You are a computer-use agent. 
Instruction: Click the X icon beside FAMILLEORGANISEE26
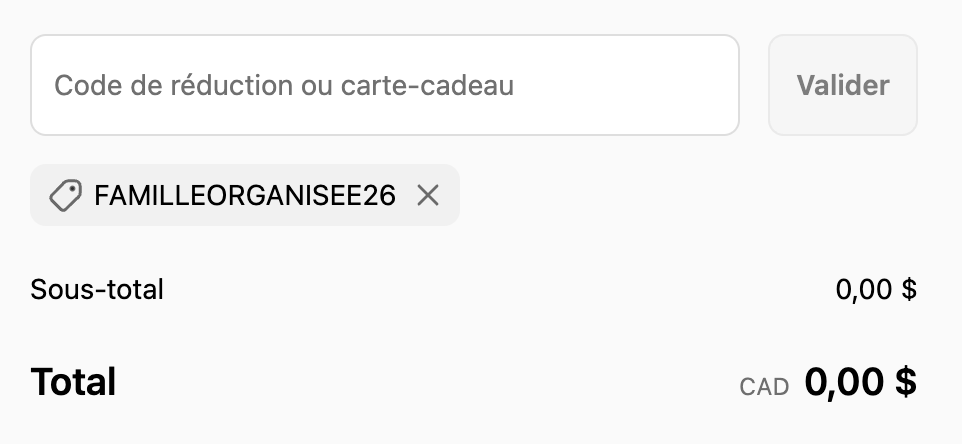(428, 196)
